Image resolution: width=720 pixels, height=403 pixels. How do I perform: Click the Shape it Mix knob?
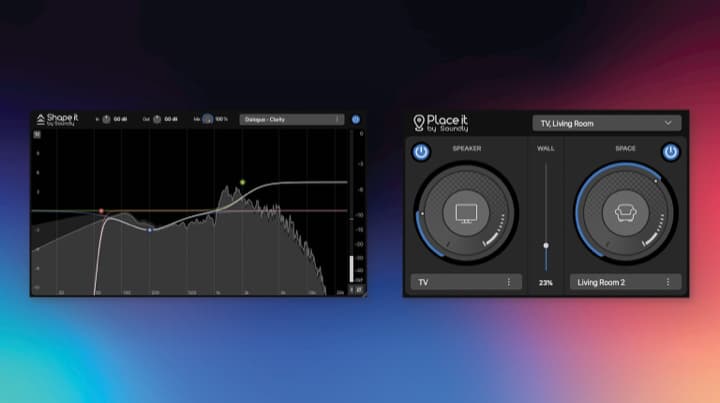click(x=208, y=119)
